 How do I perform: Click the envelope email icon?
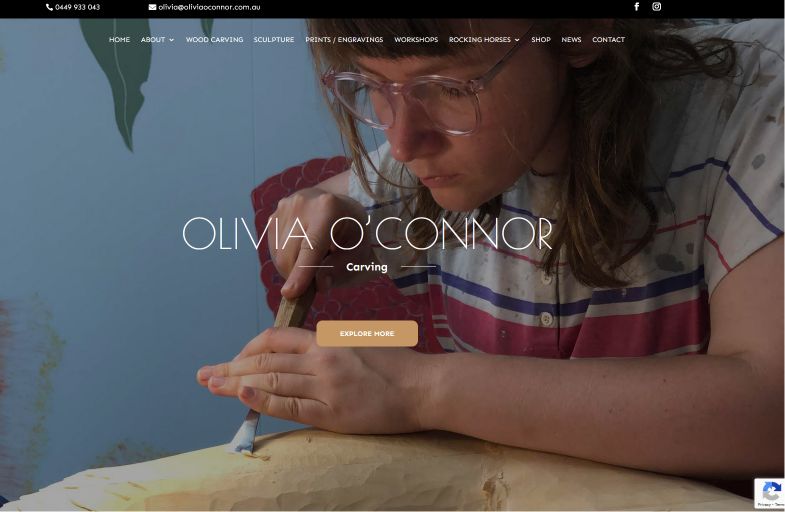[152, 7]
